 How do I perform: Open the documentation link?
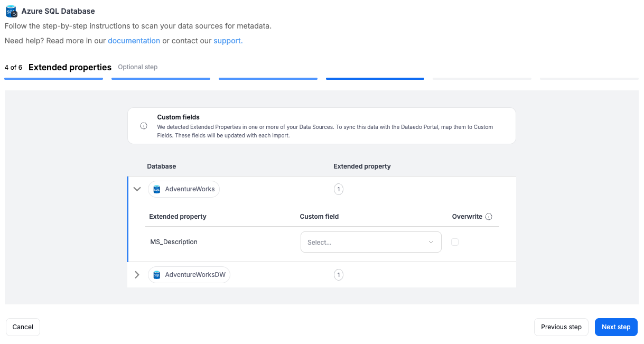tap(134, 41)
